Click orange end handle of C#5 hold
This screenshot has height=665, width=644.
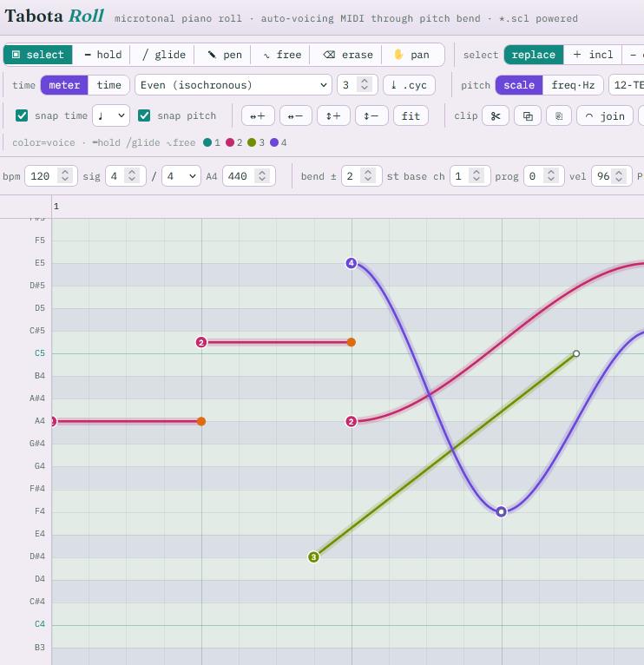(x=351, y=342)
